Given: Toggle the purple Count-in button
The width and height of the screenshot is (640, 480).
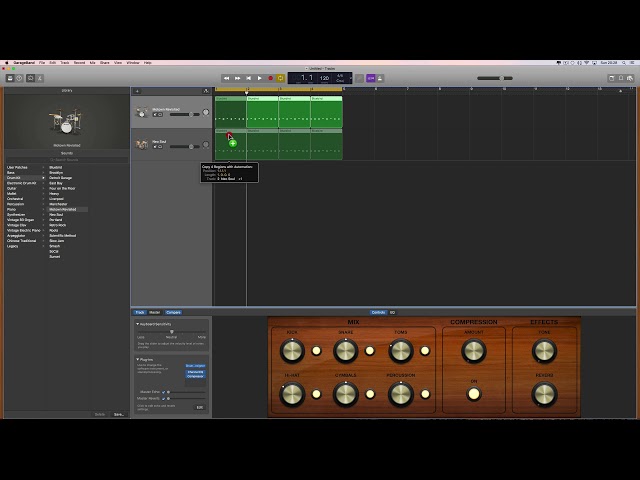Looking at the screenshot, I should [x=371, y=78].
